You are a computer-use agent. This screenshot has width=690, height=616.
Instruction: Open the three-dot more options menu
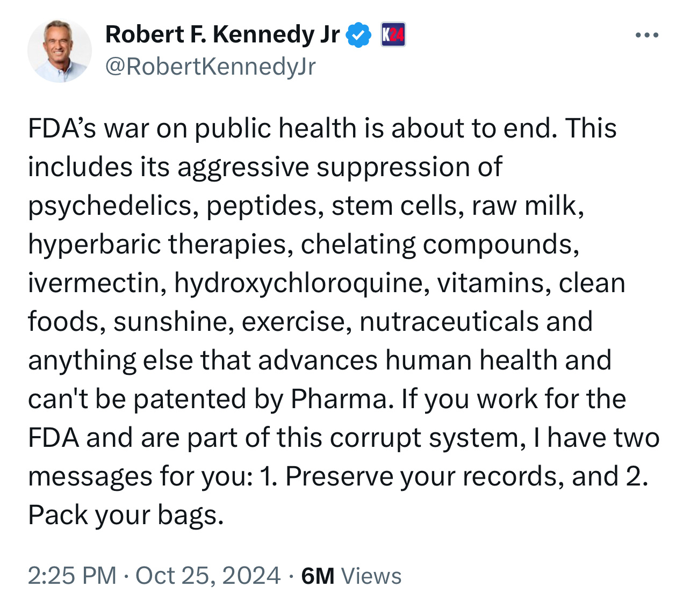tap(646, 35)
